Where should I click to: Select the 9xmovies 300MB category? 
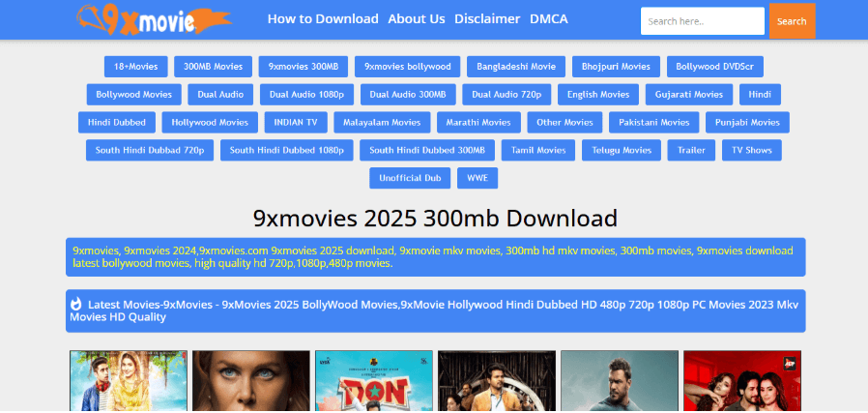point(304,67)
